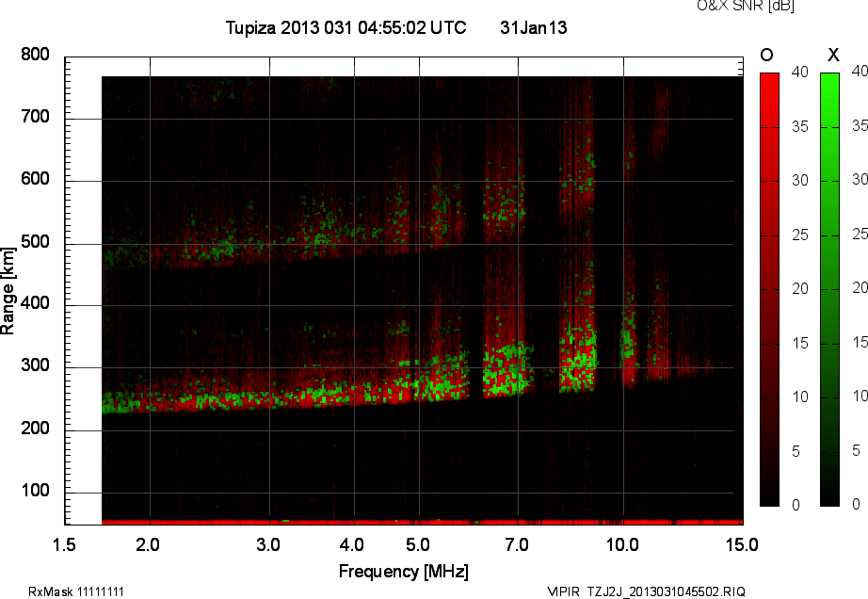The height and width of the screenshot is (599, 868).
Task: Click the 0 label on the red colorbar
Action: pyautogui.click(x=796, y=505)
